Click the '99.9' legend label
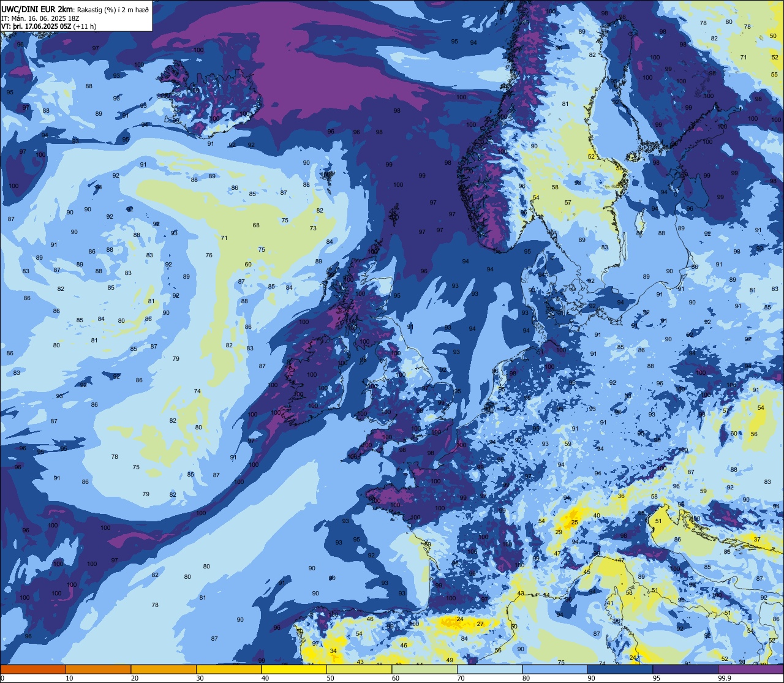Image resolution: width=784 pixels, height=683 pixels. [x=725, y=678]
